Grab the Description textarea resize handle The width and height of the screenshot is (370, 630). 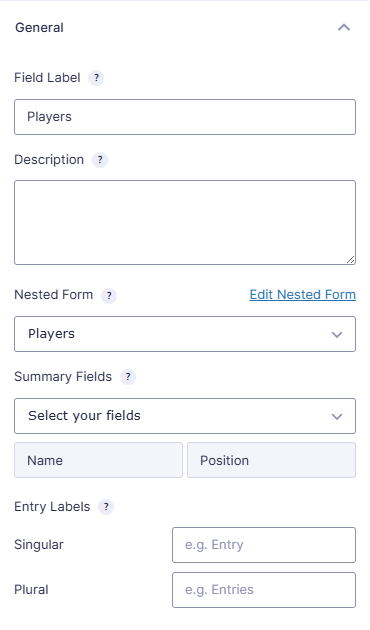[x=351, y=260]
